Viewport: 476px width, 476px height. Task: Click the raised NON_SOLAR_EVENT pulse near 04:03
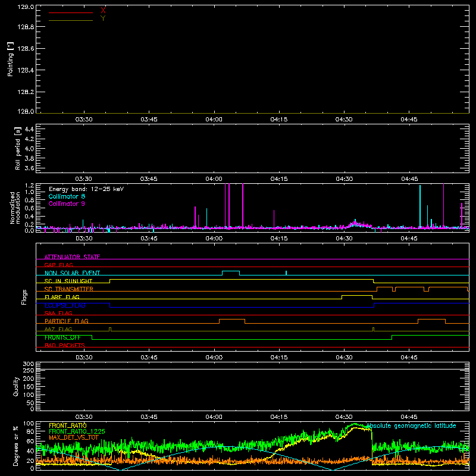[x=231, y=273]
